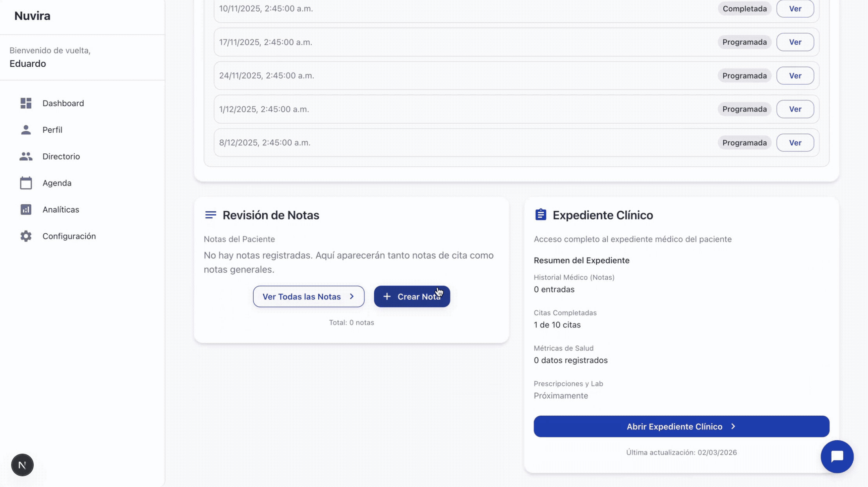Viewport: 868px width, 487px height.
Task: Select the Analíticas chart icon
Action: tap(26, 209)
